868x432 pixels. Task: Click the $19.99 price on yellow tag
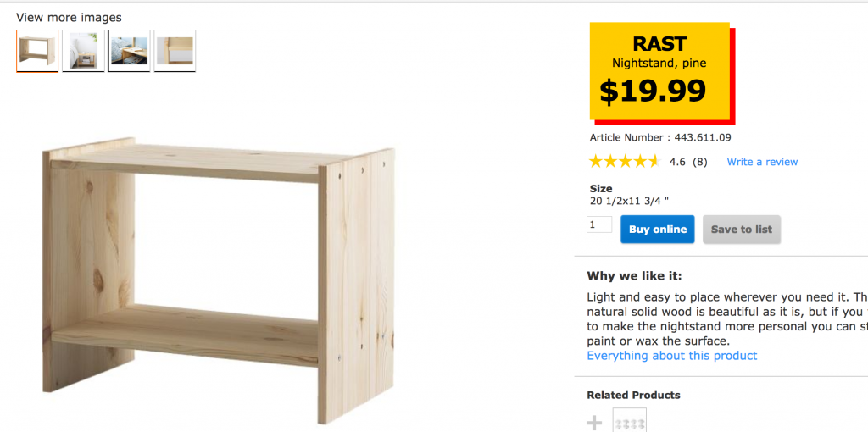653,90
